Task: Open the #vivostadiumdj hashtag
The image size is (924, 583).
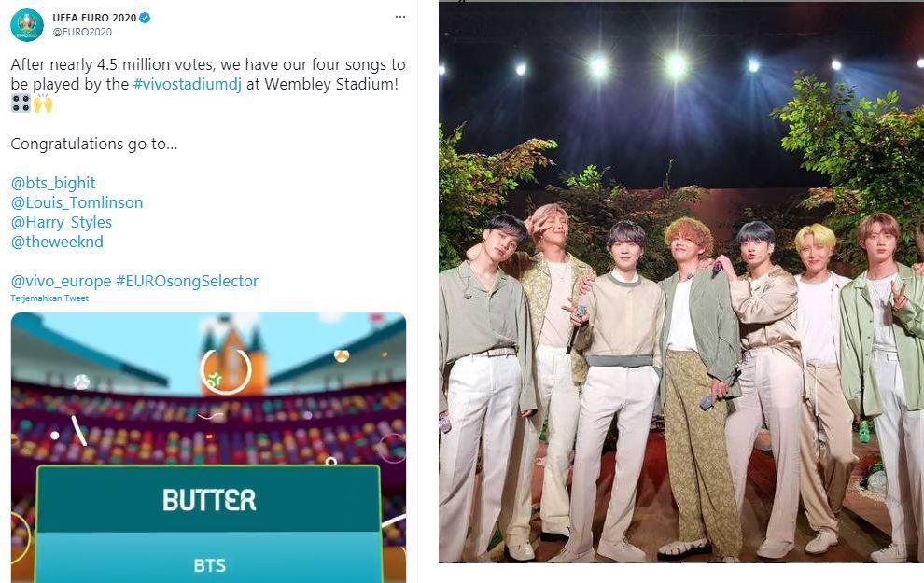Action: (x=188, y=84)
